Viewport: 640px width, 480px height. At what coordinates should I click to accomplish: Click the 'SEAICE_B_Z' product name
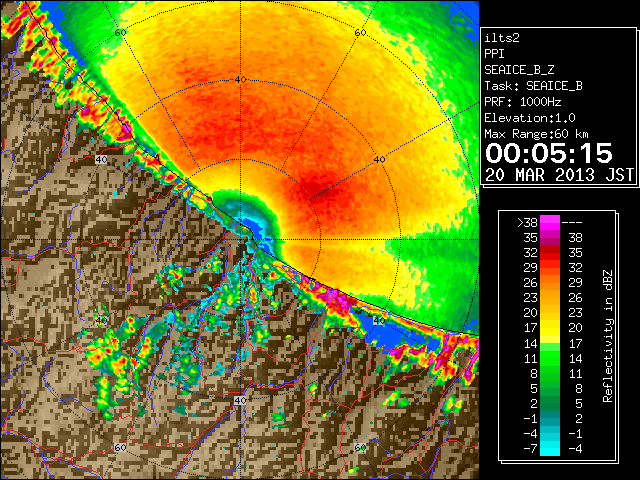click(x=519, y=70)
